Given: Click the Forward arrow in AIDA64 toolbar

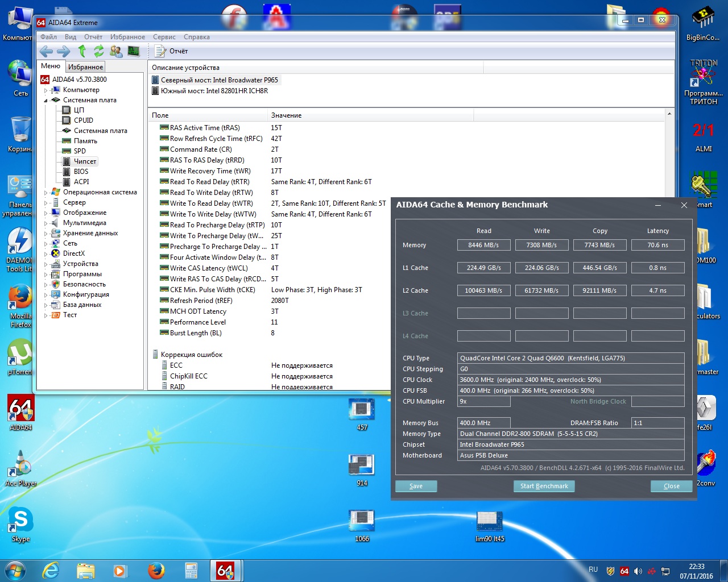Looking at the screenshot, I should (x=64, y=52).
